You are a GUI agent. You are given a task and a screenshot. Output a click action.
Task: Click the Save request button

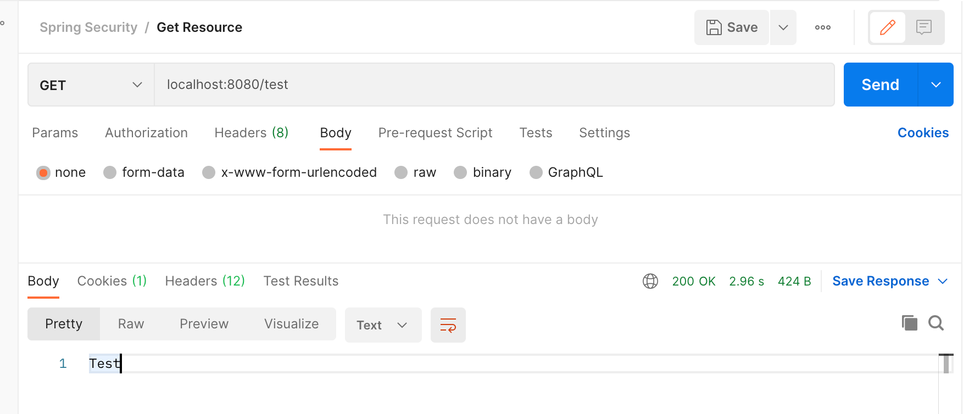coord(732,27)
